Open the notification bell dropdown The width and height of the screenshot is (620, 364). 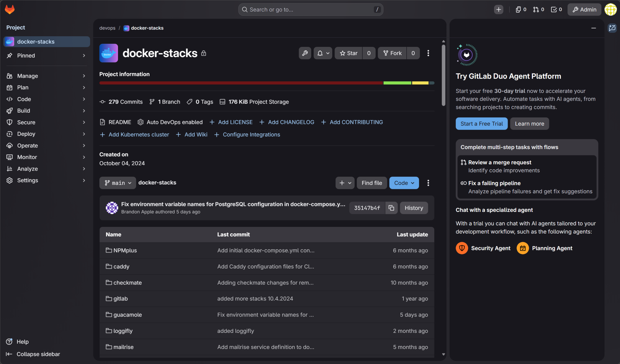pyautogui.click(x=323, y=53)
